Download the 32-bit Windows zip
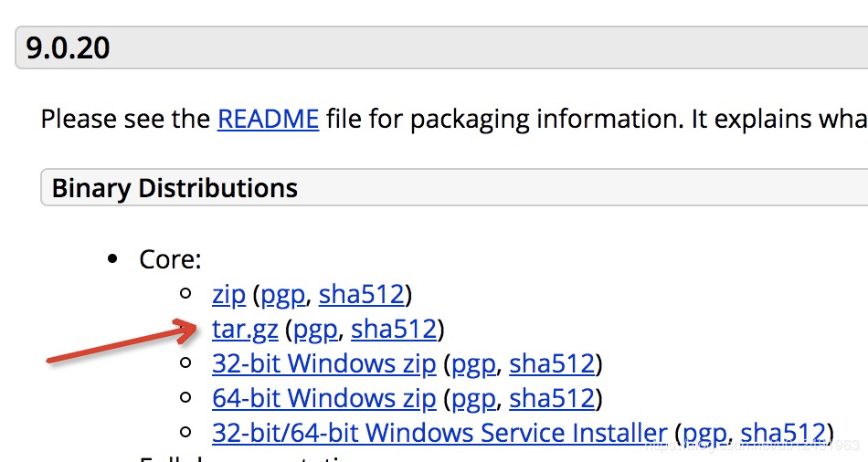 [323, 363]
